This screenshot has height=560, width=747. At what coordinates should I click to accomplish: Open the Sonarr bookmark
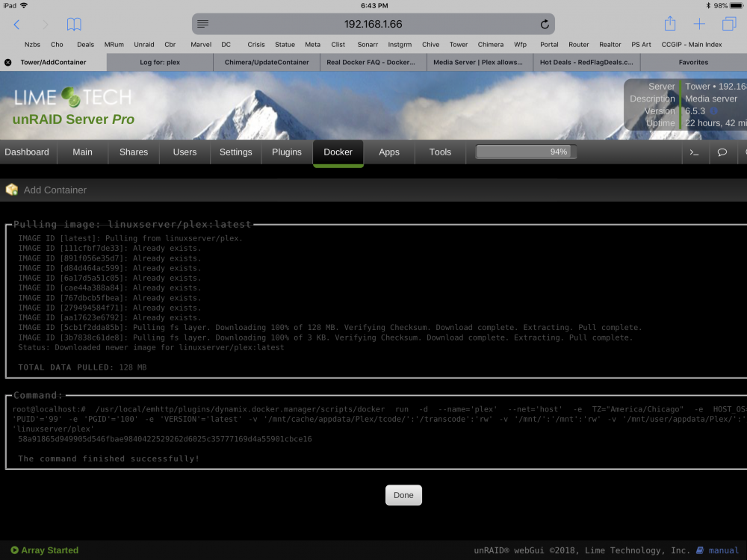368,44
